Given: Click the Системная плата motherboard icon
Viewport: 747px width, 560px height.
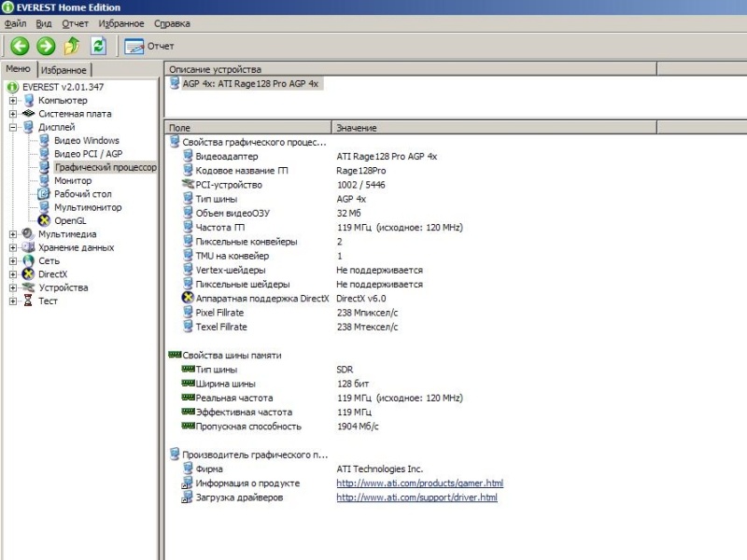Looking at the screenshot, I should tap(29, 113).
